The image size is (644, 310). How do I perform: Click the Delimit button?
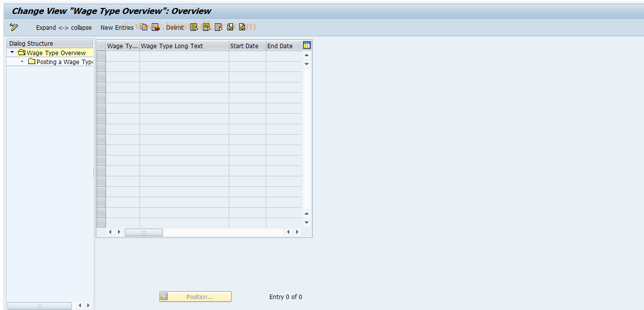click(175, 27)
